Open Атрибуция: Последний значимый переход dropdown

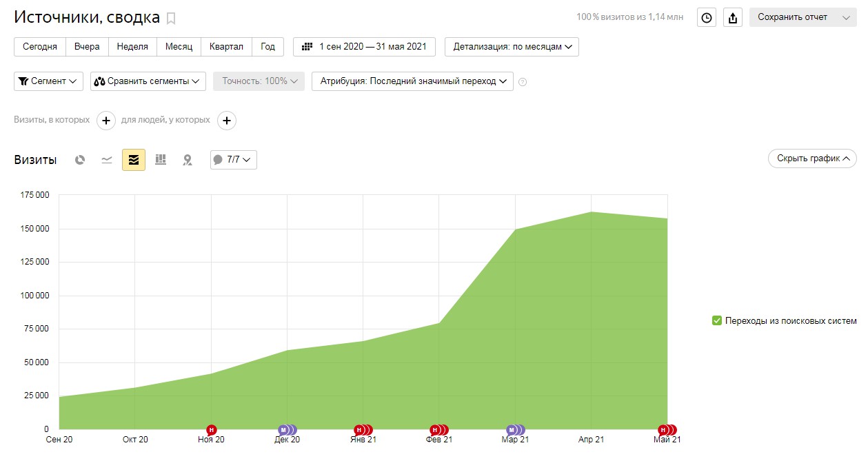point(412,81)
